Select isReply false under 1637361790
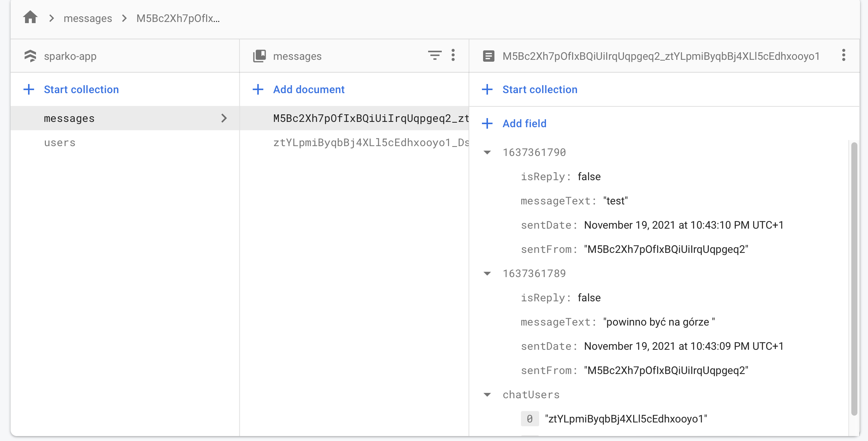Viewport: 868px width, 441px height. [x=589, y=176]
